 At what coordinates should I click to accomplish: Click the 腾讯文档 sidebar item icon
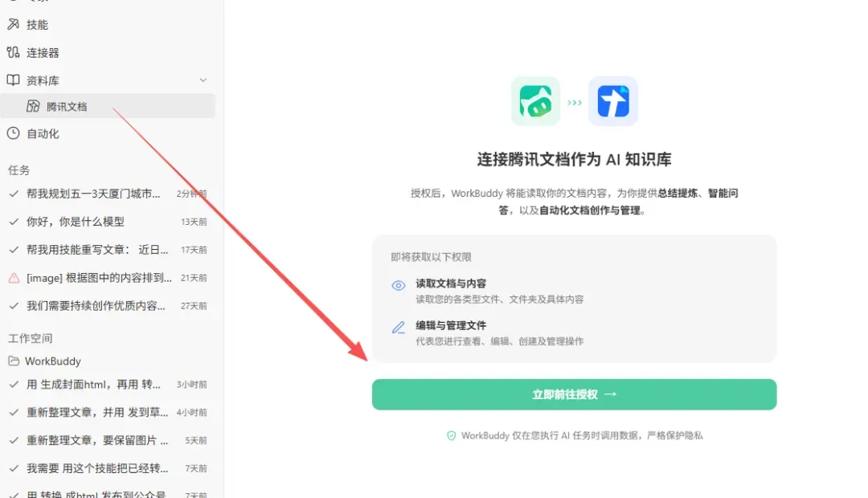[33, 106]
